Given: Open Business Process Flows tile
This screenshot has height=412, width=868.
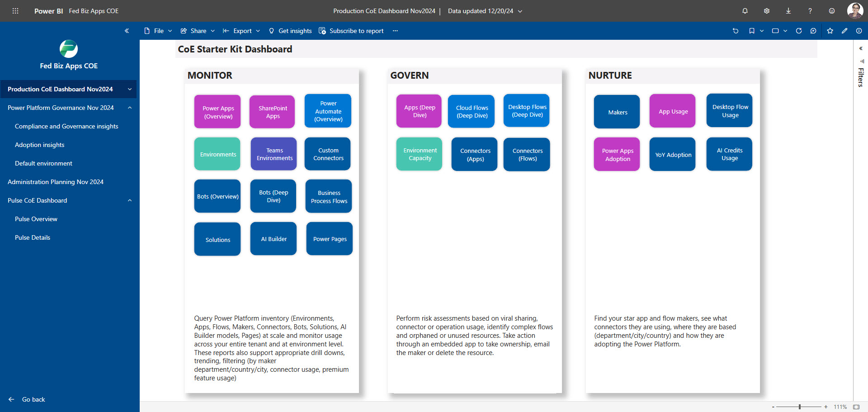Looking at the screenshot, I should 329,196.
